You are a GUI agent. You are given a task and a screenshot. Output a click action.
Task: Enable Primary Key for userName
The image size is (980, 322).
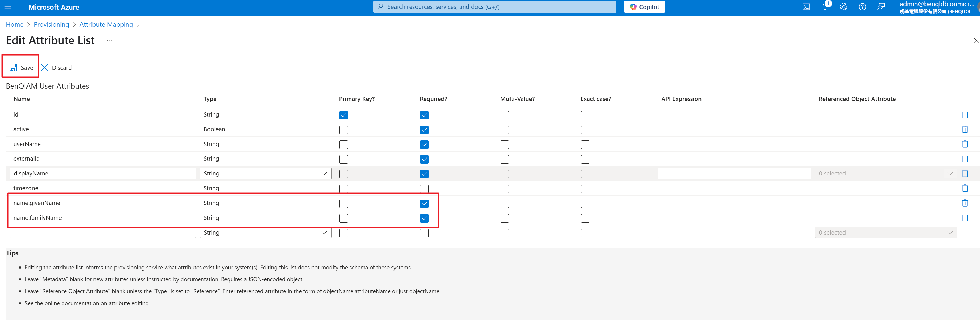(x=343, y=145)
